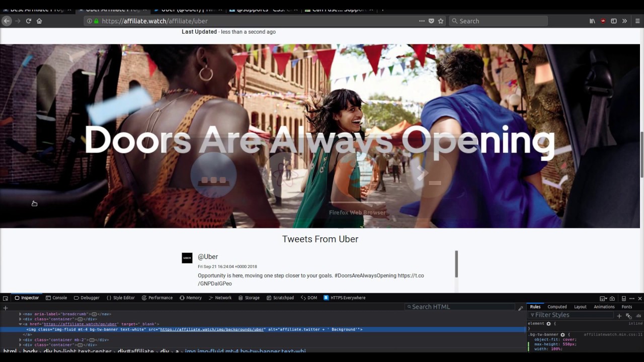Click the gear next to .bg-tw-banner selector
The width and height of the screenshot is (644, 362).
point(562,335)
